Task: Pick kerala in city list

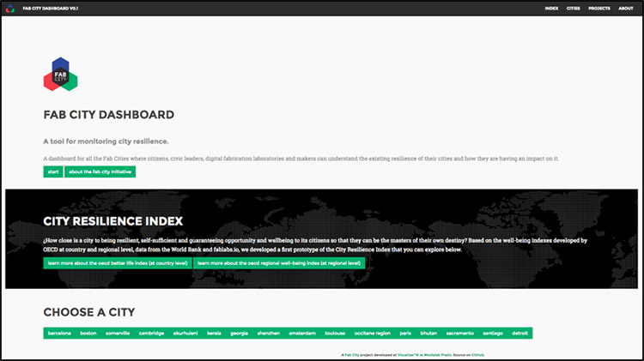Action: click(x=214, y=333)
